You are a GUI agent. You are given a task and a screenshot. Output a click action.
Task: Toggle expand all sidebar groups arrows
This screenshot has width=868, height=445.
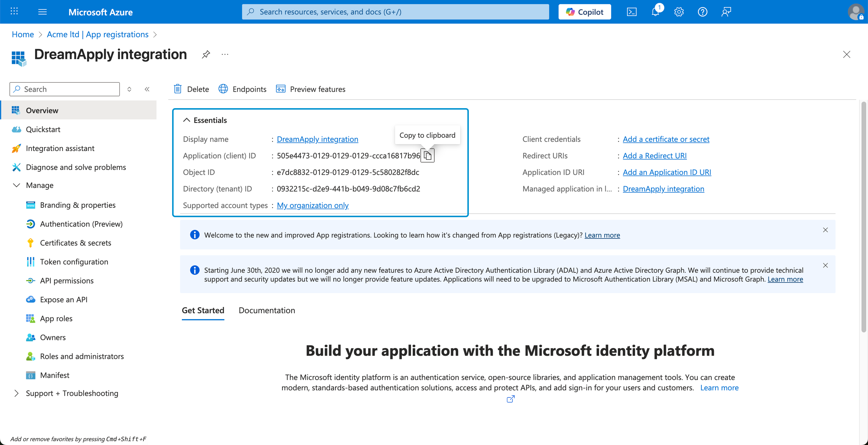(129, 89)
